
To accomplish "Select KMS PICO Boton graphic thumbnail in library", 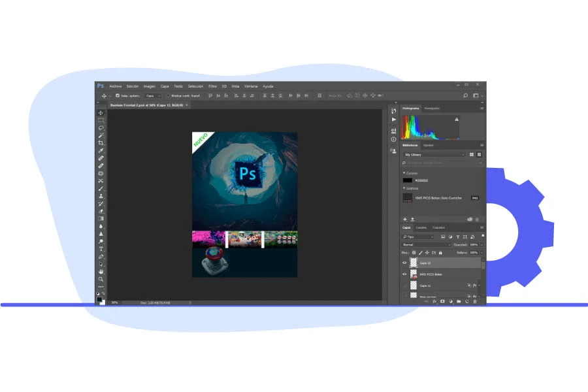I will 408,198.
